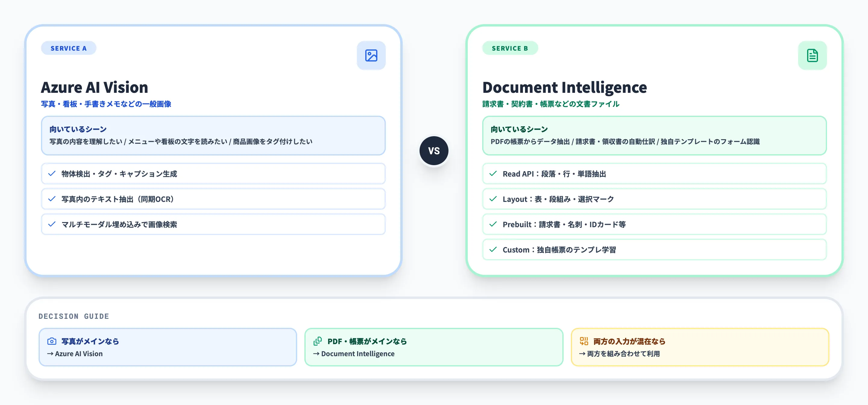Select the SERVICE B badge
This screenshot has width=868, height=405.
pyautogui.click(x=510, y=48)
